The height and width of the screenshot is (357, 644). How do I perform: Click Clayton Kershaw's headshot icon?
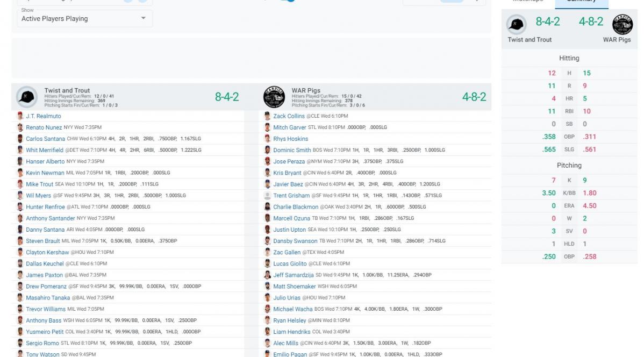click(20, 253)
